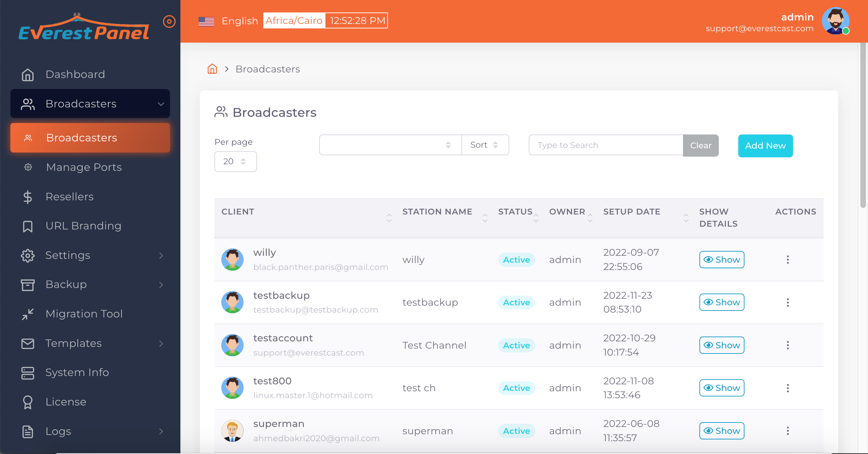This screenshot has height=454, width=868.
Task: Open actions menu for willy row
Action: [x=788, y=260]
